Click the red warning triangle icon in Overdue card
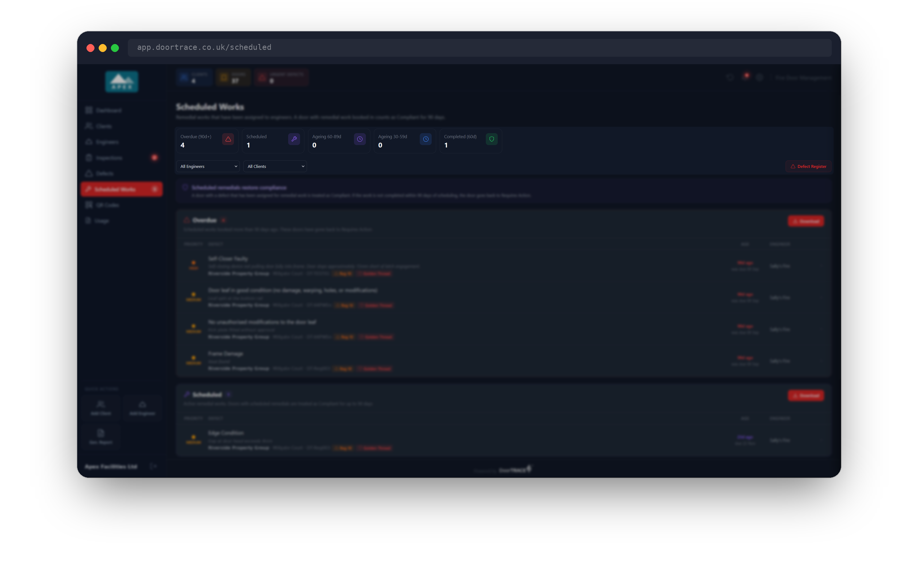 tap(228, 139)
